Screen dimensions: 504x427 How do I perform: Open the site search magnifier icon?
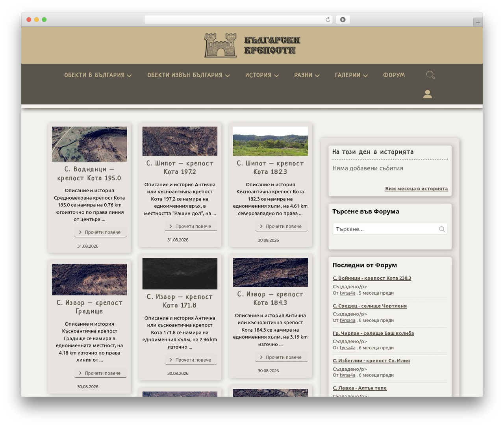point(430,75)
